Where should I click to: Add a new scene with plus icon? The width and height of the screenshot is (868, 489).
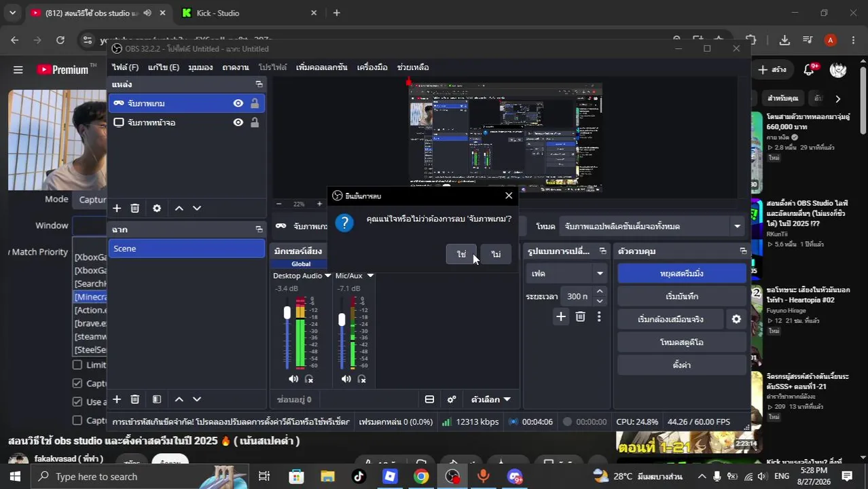(117, 399)
